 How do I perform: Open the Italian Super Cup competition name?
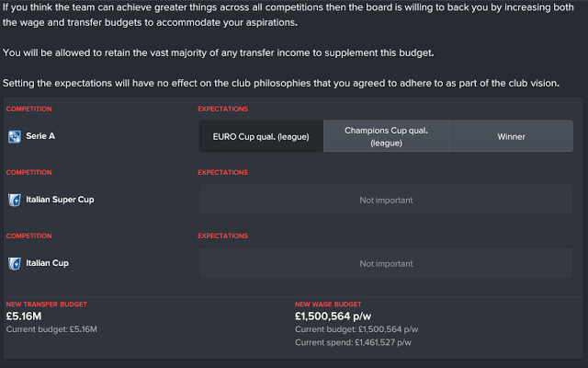point(60,200)
